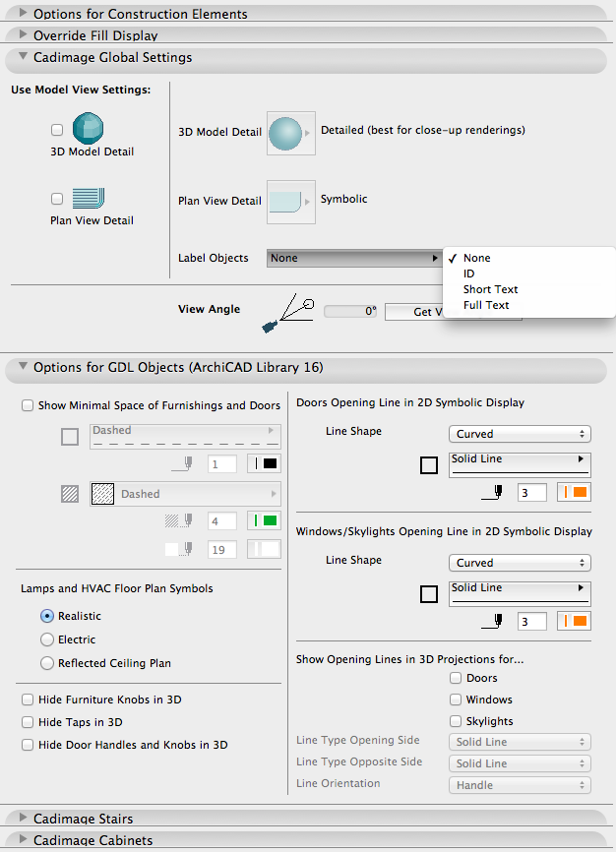
Task: Select the Electric lamps symbol option
Action: 47,639
